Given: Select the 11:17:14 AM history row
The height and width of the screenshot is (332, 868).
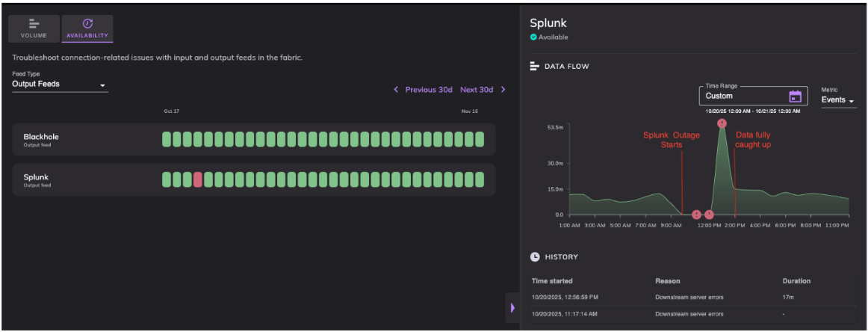Looking at the screenshot, I should coord(694,314).
